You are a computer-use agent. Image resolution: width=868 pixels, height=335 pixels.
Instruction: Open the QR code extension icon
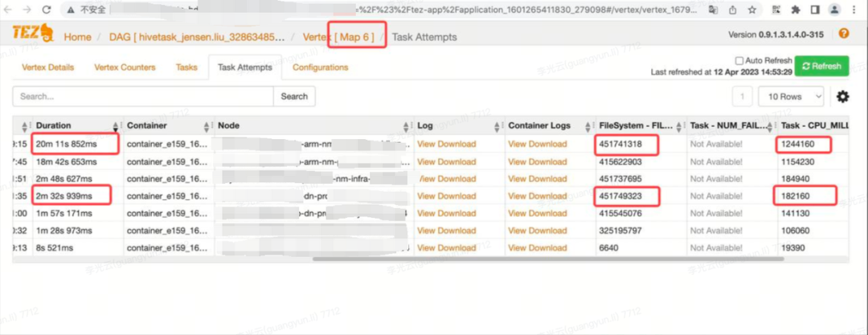tap(776, 10)
